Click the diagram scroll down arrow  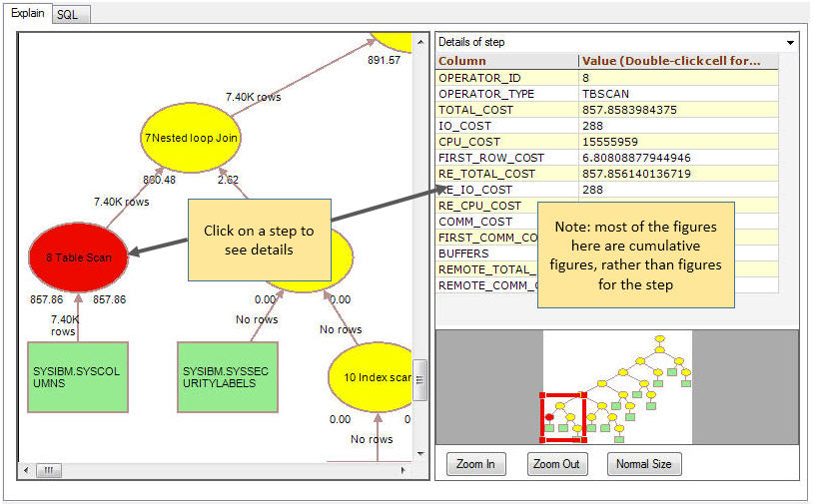point(419,454)
